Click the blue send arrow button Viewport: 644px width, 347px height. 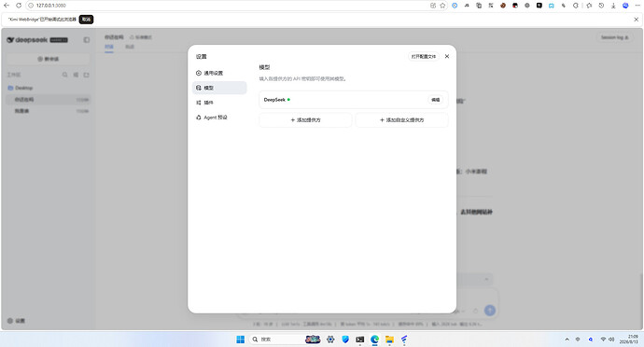tap(490, 311)
